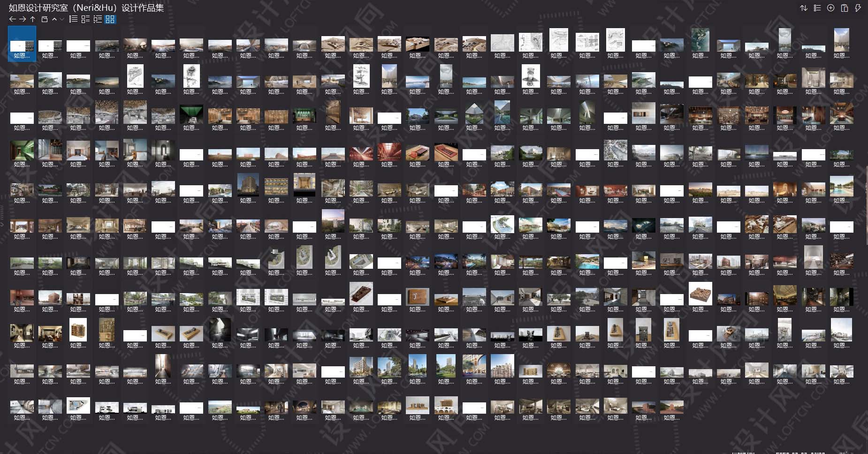Viewport: 868px width, 454px height.
Task: Click the folder title 如恩设计研究室 (Neri&Hu) 设计作品集
Action: pos(86,8)
